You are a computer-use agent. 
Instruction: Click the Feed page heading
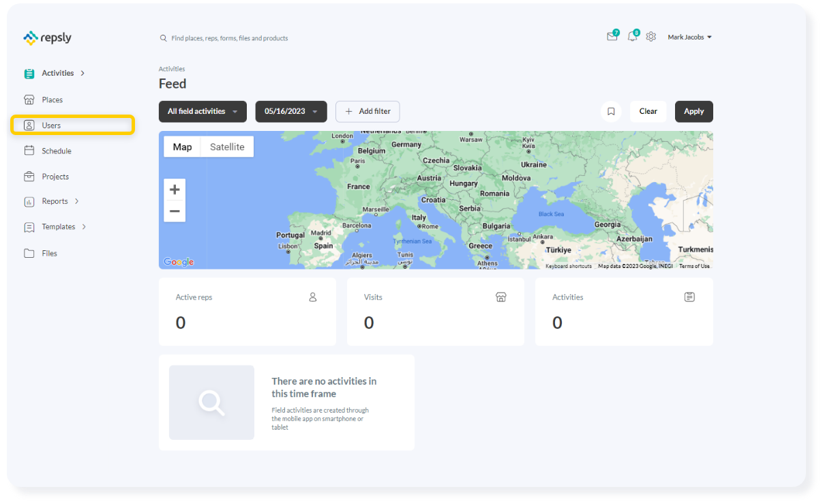coord(173,84)
